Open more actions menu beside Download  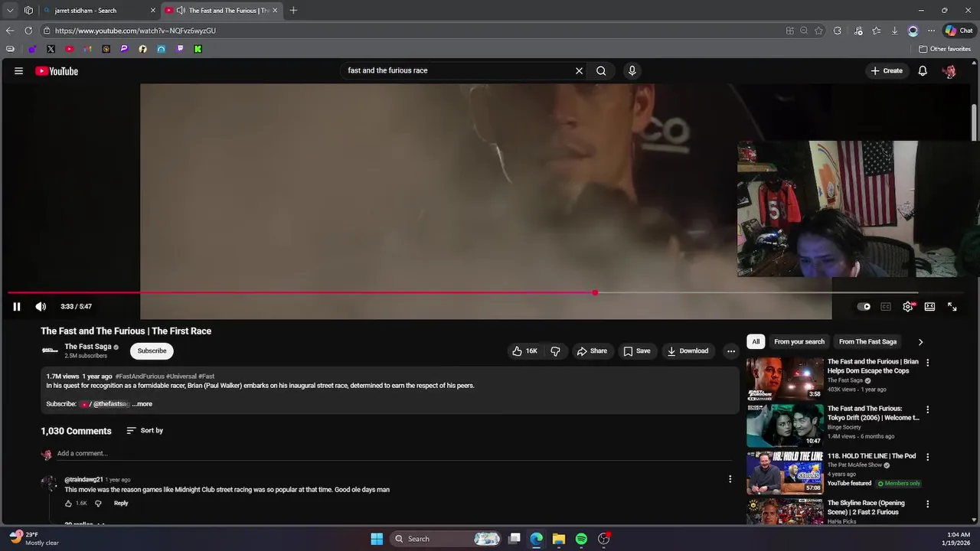pos(731,351)
